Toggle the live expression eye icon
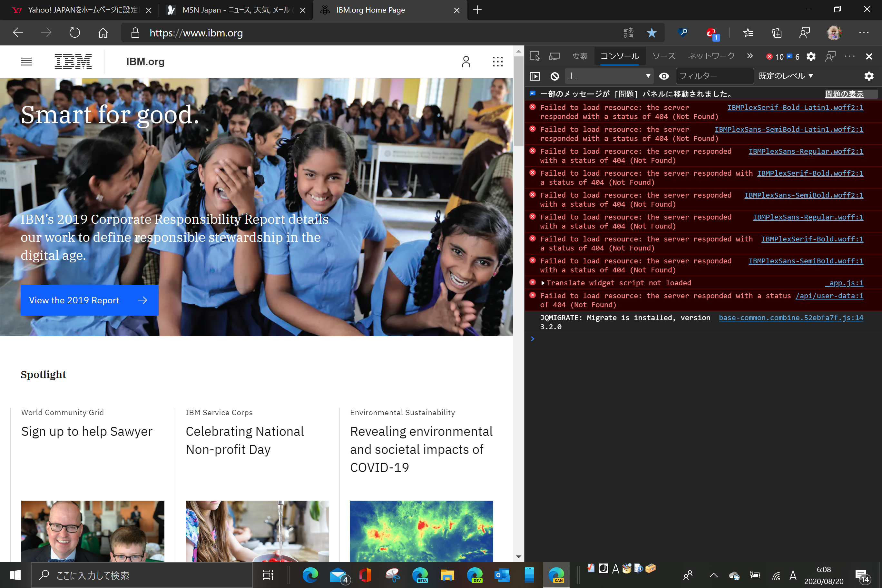 [664, 76]
